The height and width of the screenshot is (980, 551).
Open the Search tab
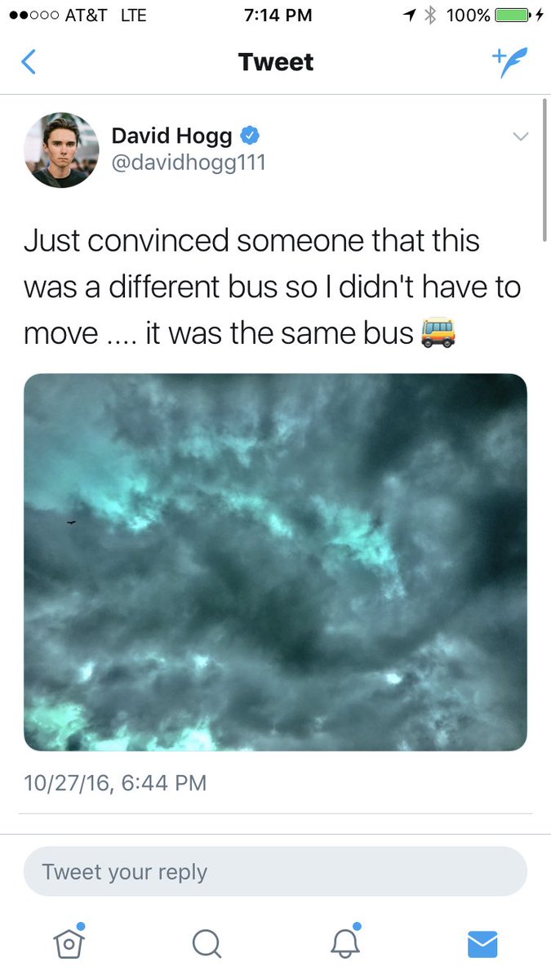[207, 944]
